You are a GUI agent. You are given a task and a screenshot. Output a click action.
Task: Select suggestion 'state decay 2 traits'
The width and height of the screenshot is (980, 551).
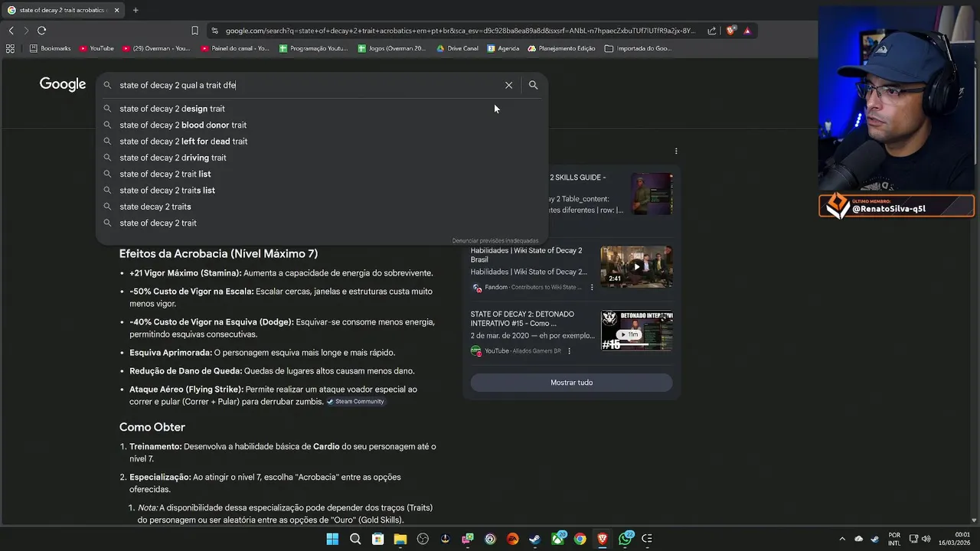[322, 207]
